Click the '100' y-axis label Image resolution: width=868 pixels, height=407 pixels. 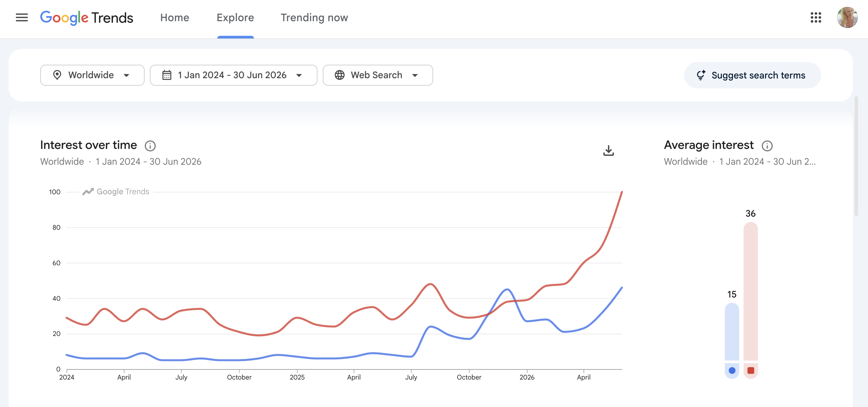(55, 192)
